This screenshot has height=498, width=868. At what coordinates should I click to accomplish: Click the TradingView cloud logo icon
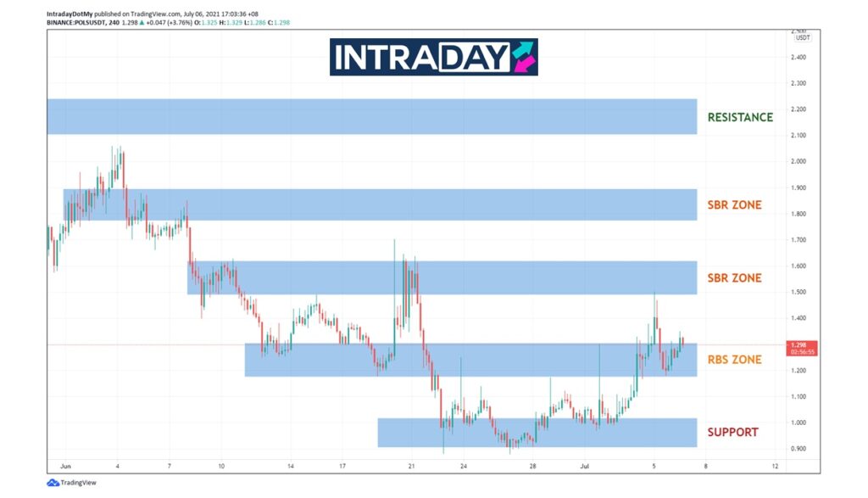(x=53, y=483)
